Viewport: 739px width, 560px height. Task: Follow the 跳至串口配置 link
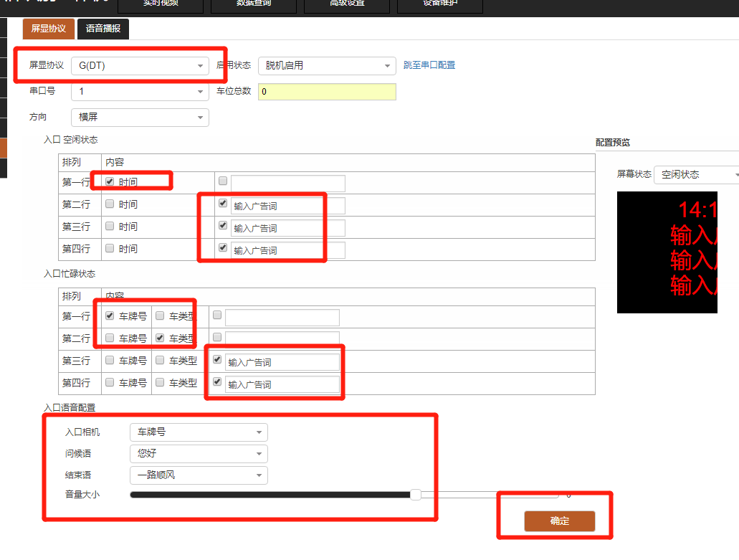tap(429, 65)
